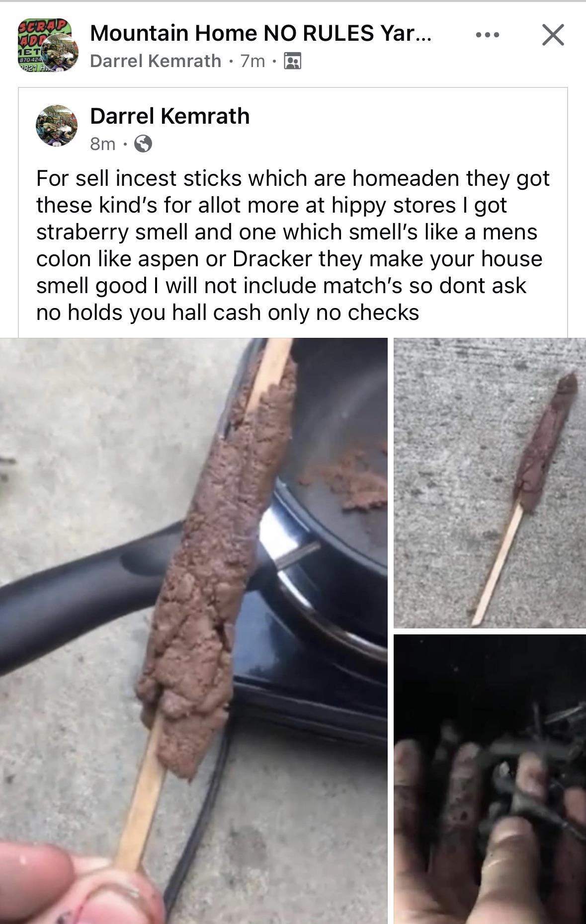This screenshot has width=586, height=924.
Task: Open the photo of stick on concrete
Action: 490,483
